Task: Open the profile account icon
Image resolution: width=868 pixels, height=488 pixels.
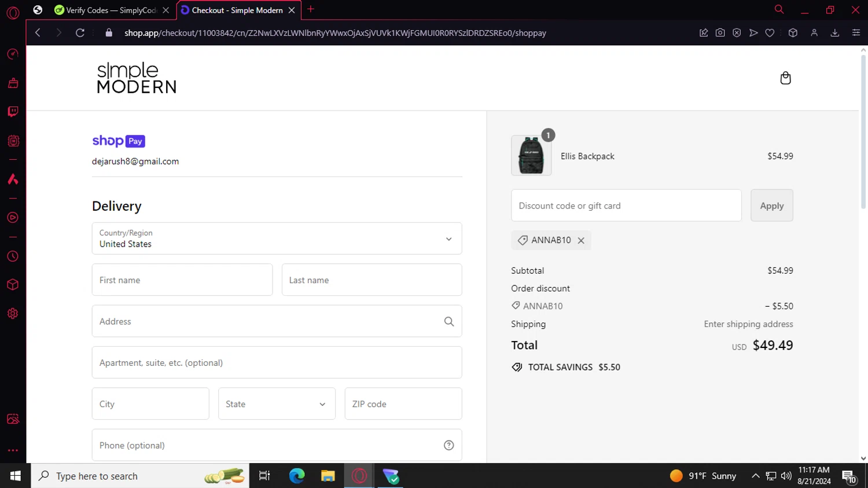Action: 814,33
